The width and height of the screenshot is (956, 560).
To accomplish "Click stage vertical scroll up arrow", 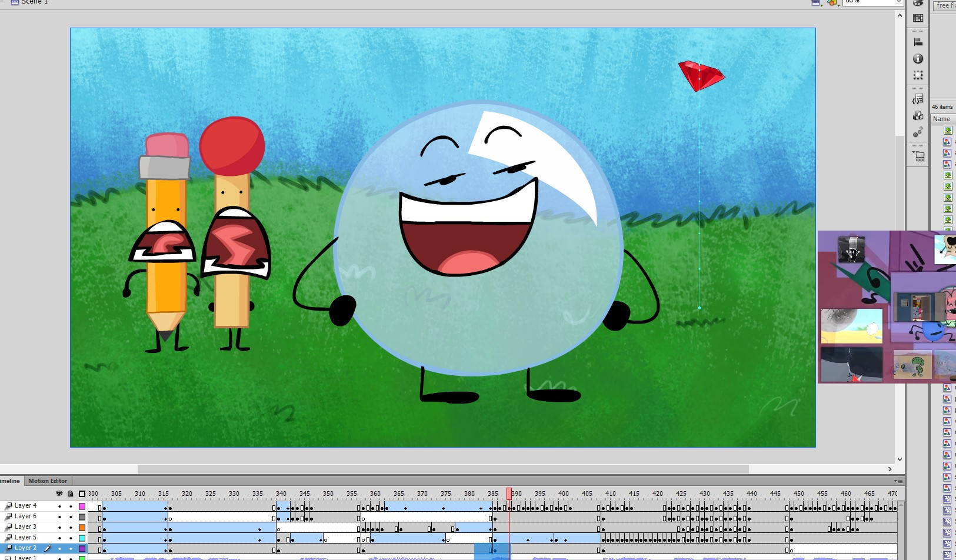I will pyautogui.click(x=900, y=15).
